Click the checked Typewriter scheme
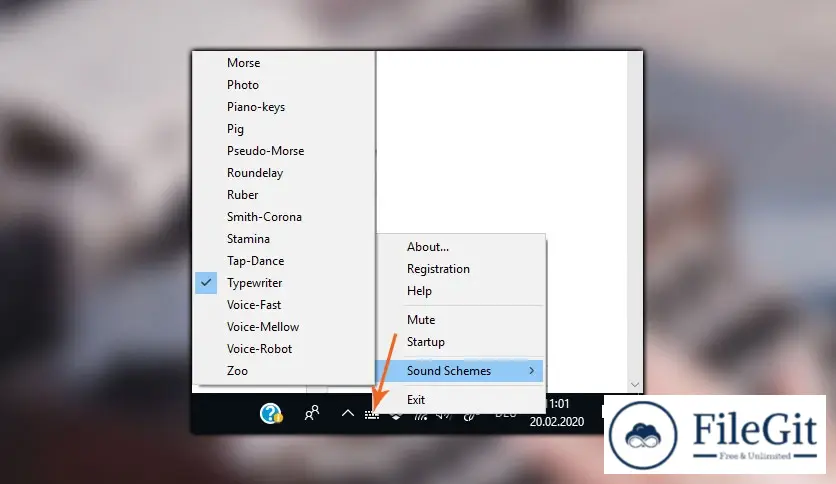 click(284, 283)
